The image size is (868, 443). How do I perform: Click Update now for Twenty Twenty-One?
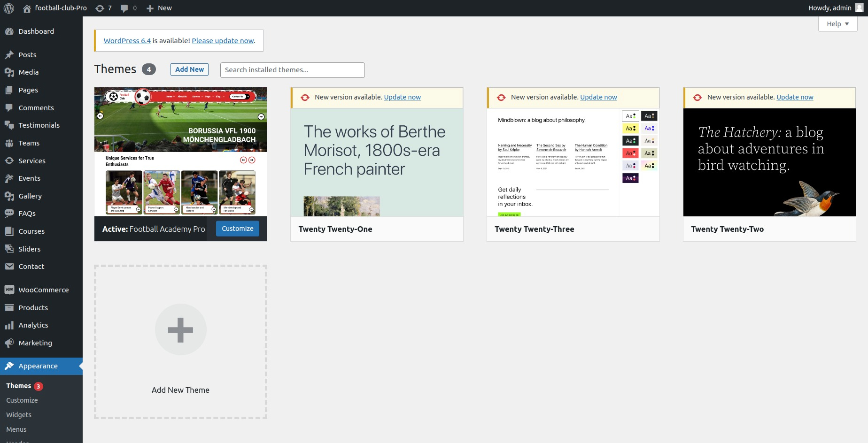pos(403,97)
